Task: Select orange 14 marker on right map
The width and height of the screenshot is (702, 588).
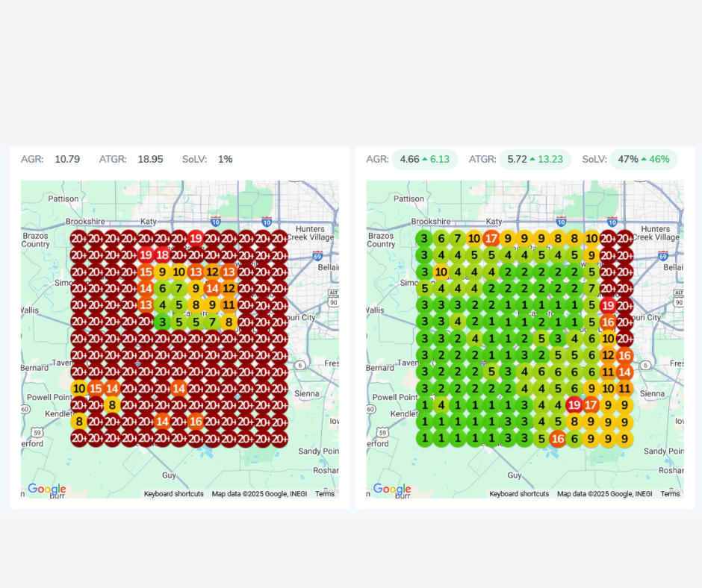Action: coord(624,372)
